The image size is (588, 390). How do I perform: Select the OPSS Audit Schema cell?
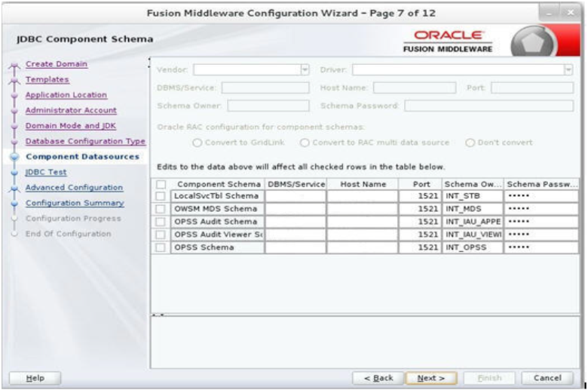click(218, 222)
